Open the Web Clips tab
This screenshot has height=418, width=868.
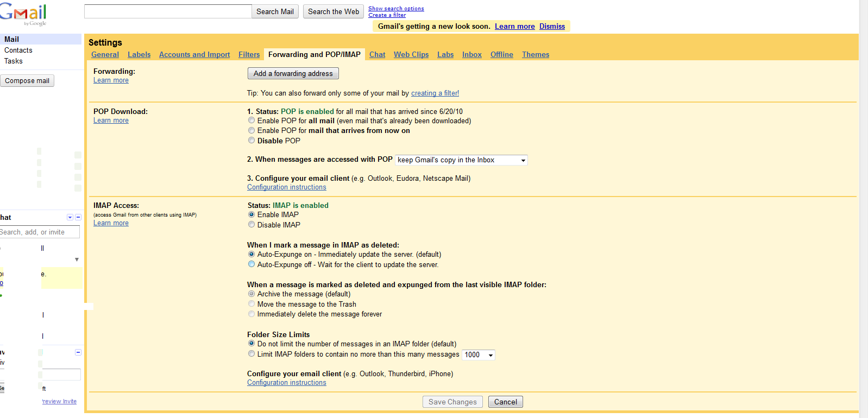click(411, 54)
